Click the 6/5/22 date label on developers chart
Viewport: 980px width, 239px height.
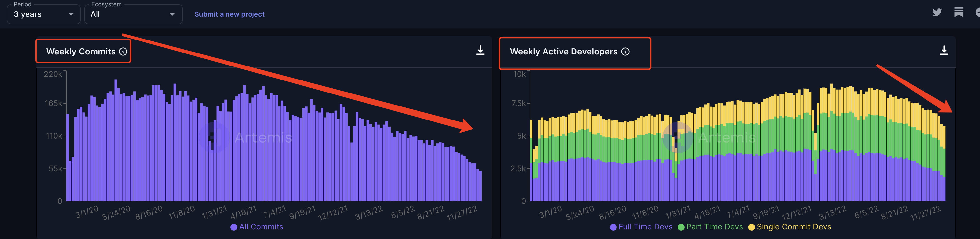tap(867, 212)
